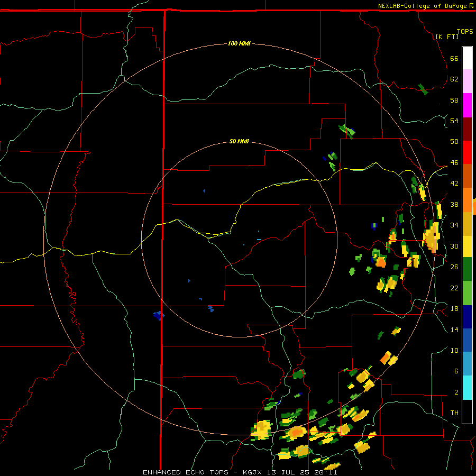The height and width of the screenshot is (476, 476).
Task: Click the "6" legend value
Action: (x=456, y=371)
